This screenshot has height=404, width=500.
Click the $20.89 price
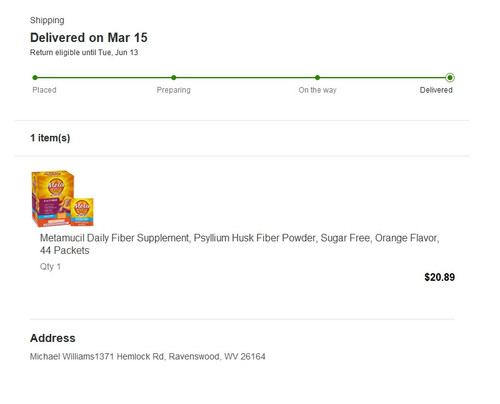439,277
